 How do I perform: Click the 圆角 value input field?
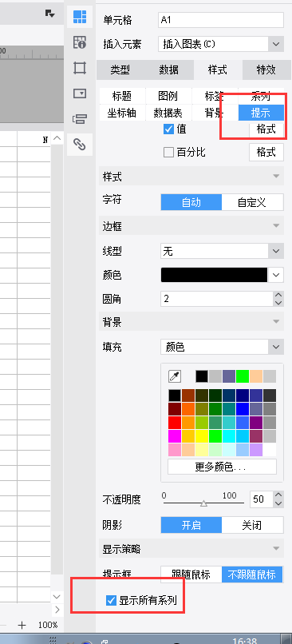[x=217, y=299]
